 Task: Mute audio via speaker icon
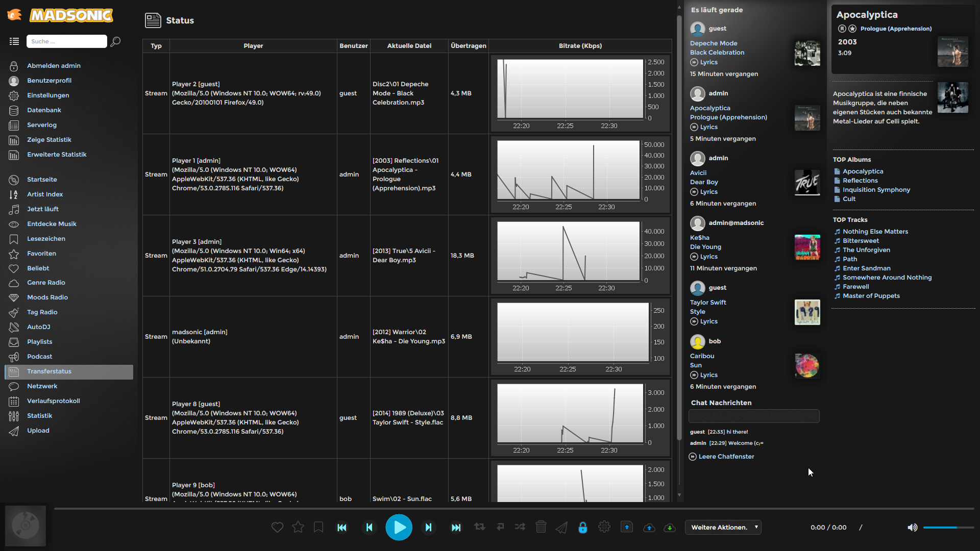click(x=912, y=528)
